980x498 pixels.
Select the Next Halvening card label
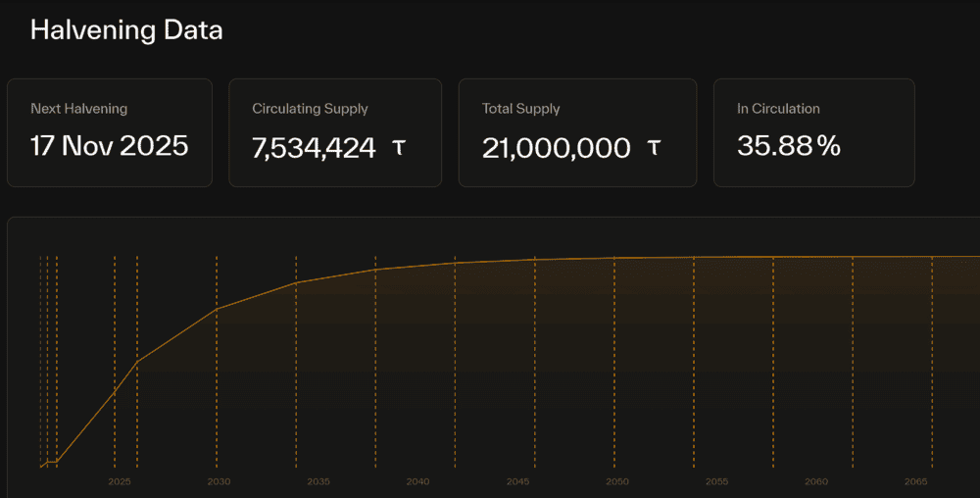[x=78, y=109]
